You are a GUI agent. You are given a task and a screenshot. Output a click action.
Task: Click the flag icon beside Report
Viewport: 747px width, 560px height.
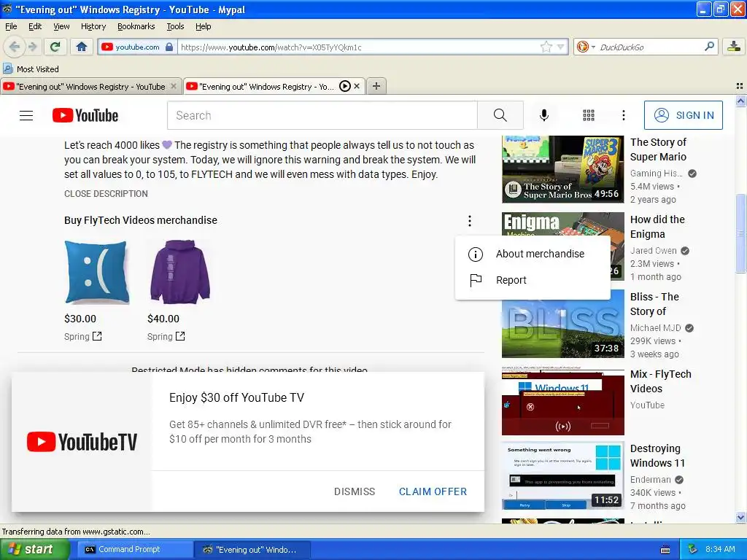pos(476,281)
